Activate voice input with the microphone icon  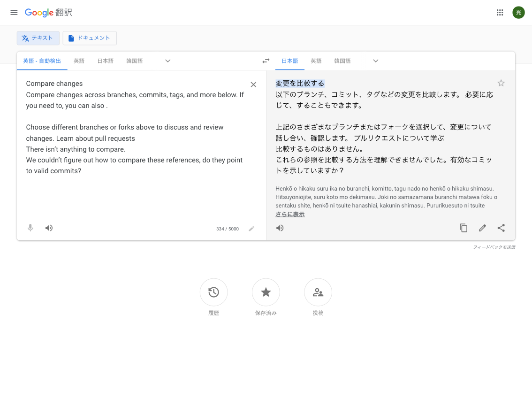pyautogui.click(x=30, y=228)
